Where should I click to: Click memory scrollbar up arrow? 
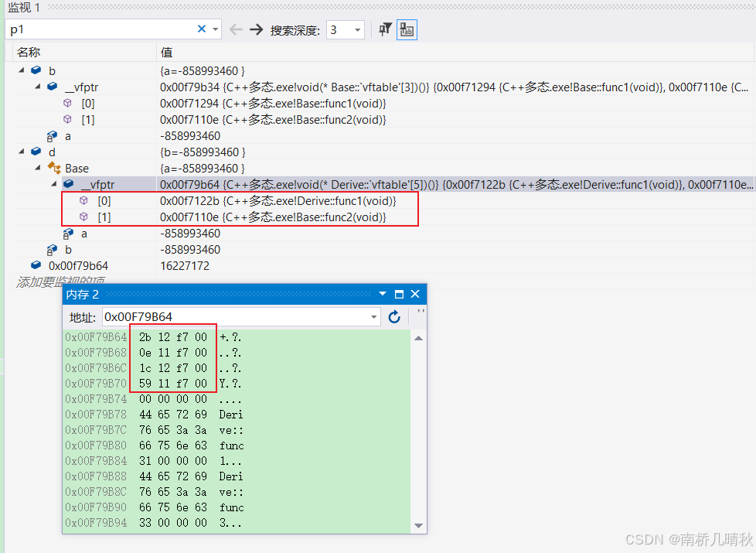(x=418, y=338)
